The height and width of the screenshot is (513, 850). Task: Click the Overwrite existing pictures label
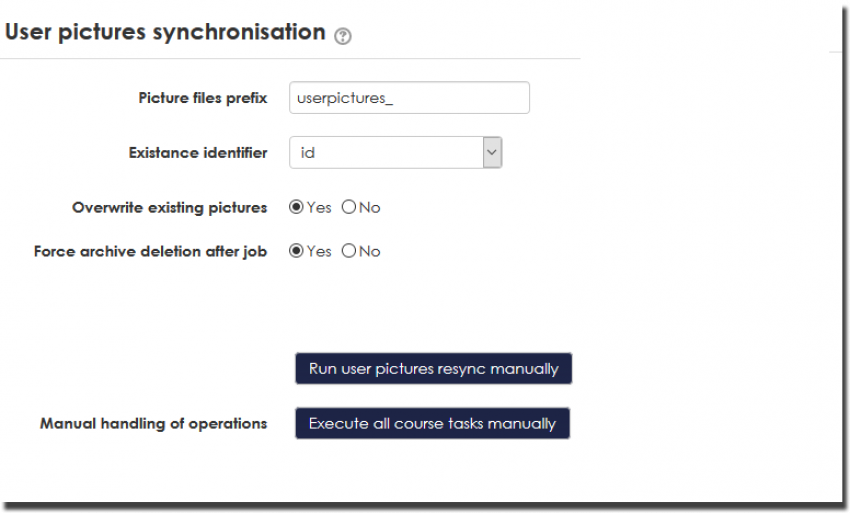click(x=170, y=208)
